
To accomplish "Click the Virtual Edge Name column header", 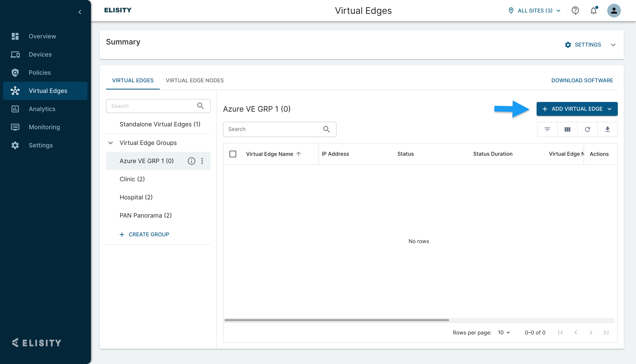I will click(269, 154).
